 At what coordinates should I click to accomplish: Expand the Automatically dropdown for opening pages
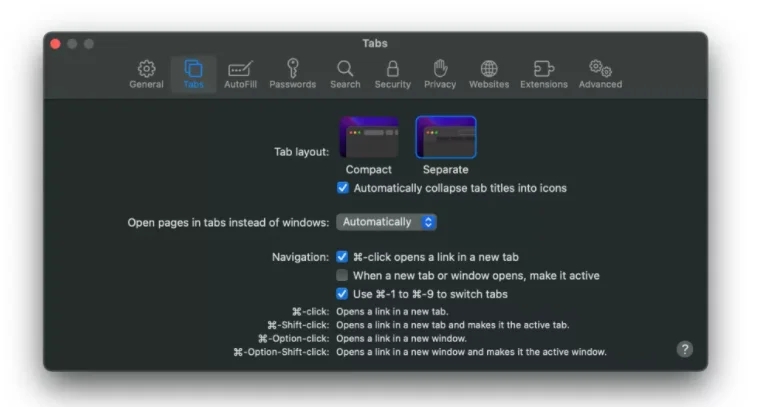386,222
